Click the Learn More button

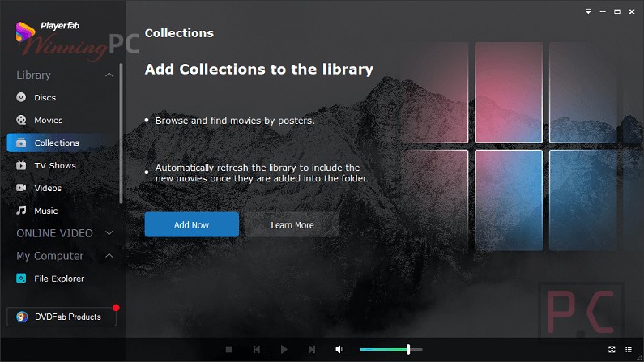click(292, 224)
